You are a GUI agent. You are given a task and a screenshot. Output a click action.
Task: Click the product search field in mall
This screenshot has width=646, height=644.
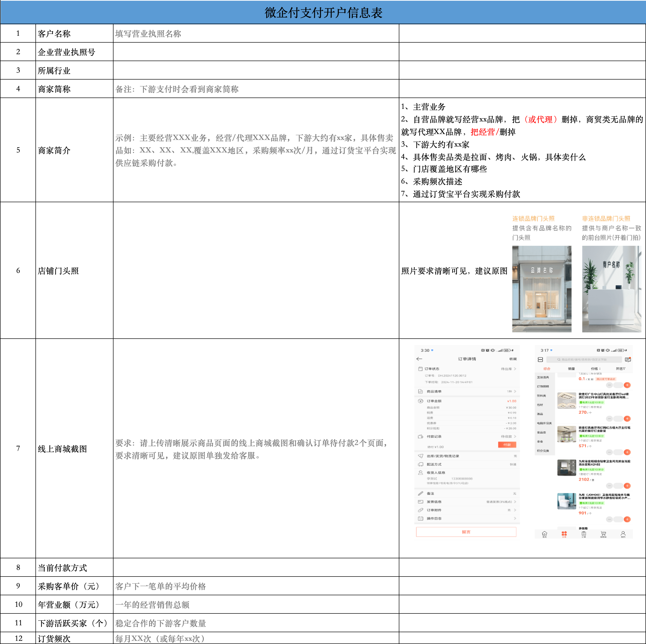pyautogui.click(x=584, y=360)
